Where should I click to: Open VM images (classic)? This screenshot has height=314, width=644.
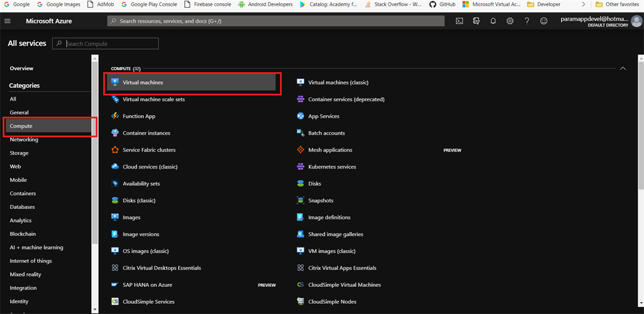(332, 251)
